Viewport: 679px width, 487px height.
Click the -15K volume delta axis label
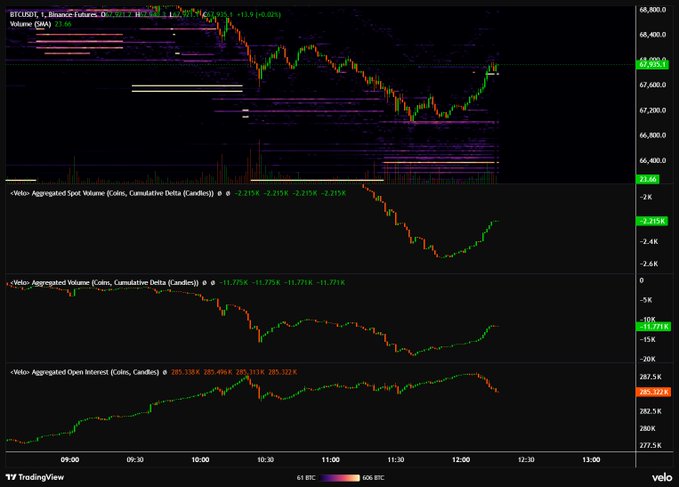coord(647,339)
